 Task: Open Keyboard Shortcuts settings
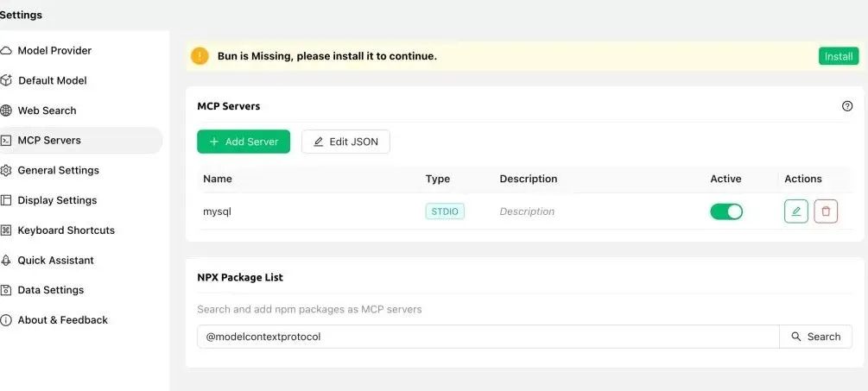pyautogui.click(x=66, y=230)
